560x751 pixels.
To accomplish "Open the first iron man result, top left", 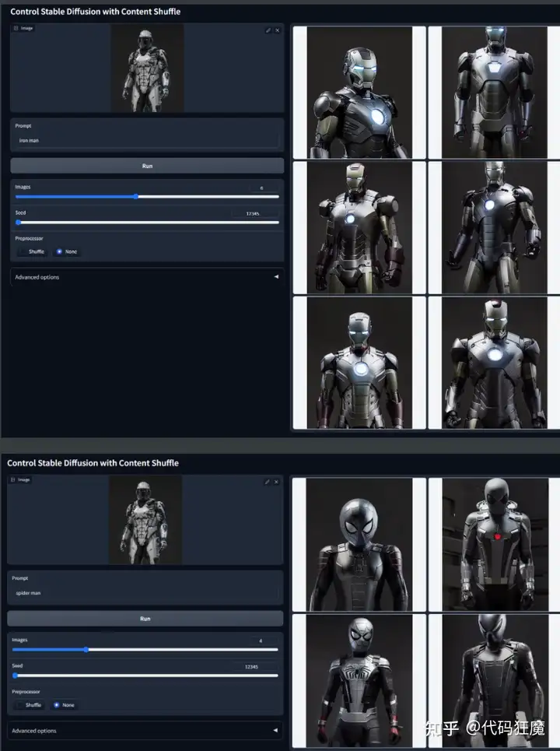I will tap(359, 92).
